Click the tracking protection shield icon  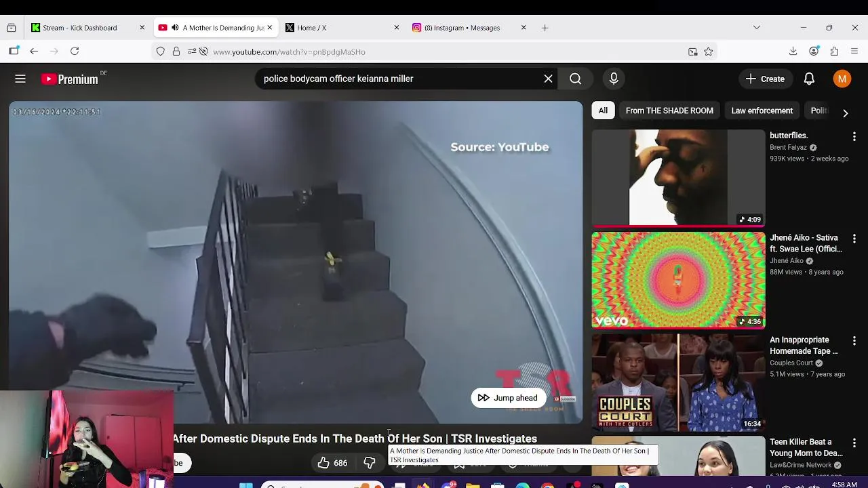tap(160, 52)
